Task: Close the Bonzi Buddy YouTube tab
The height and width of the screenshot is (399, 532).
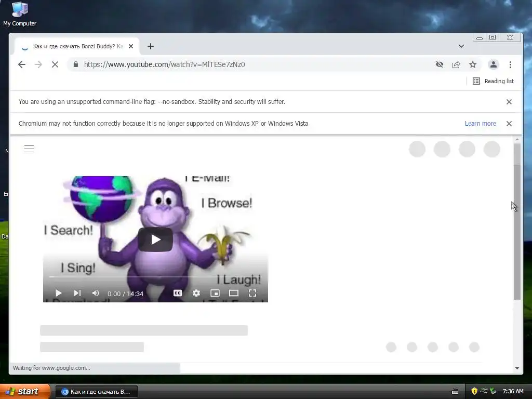Action: coord(131,46)
